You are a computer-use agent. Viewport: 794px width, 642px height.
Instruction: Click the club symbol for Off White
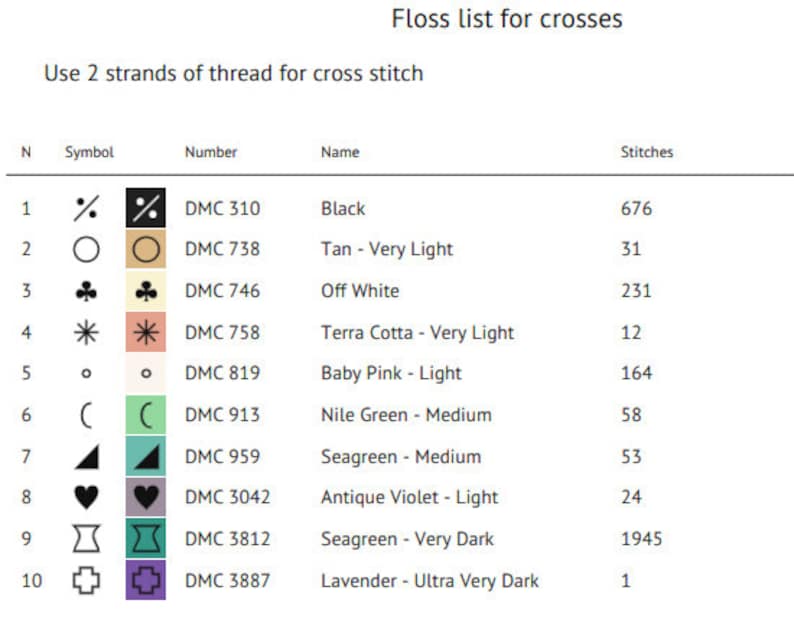pos(86,292)
